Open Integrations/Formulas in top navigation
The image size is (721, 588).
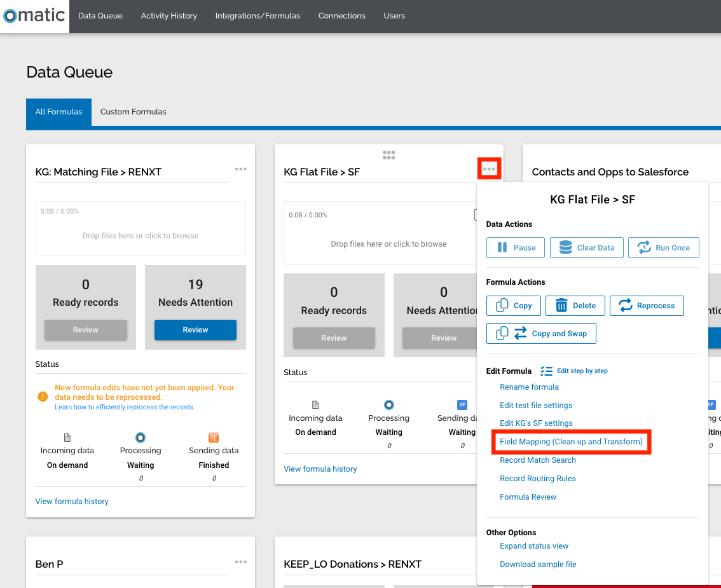click(x=257, y=16)
